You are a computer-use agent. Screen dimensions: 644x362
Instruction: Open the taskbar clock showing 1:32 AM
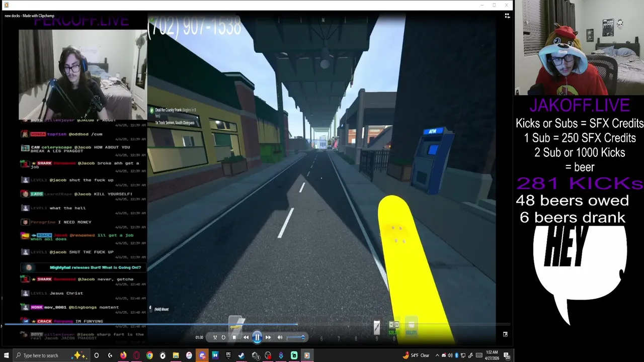pyautogui.click(x=492, y=355)
